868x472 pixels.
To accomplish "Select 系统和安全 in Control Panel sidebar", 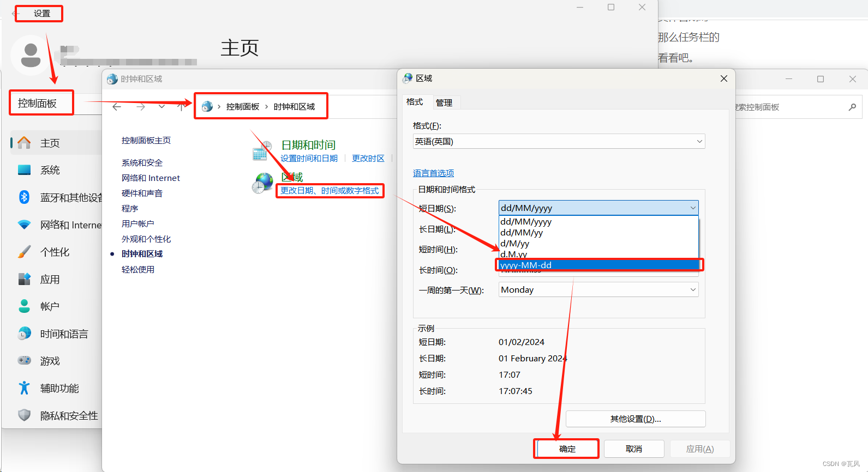I will coord(142,163).
